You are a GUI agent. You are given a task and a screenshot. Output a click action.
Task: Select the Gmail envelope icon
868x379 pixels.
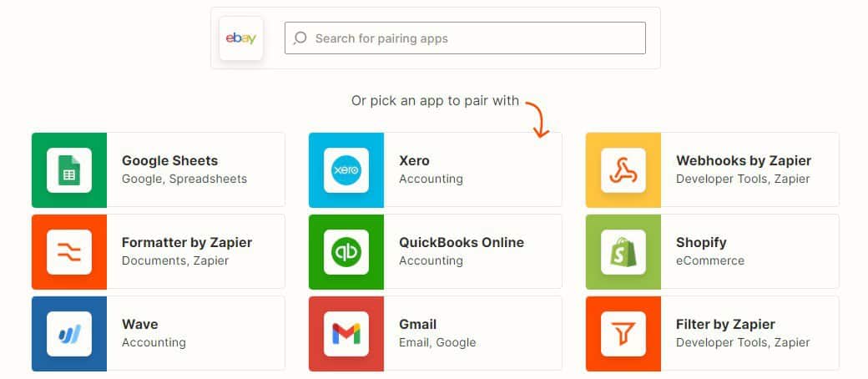coord(346,334)
